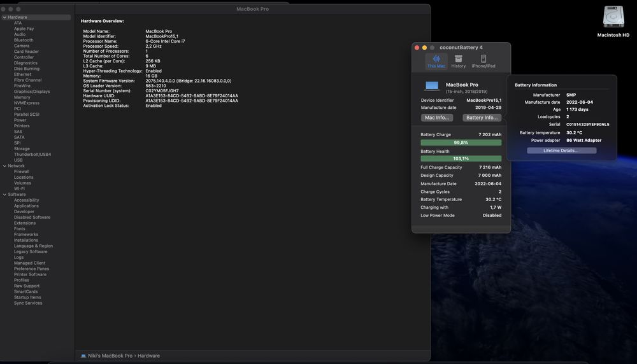Select Applications under Software
This screenshot has width=637, height=364.
[x=26, y=206]
